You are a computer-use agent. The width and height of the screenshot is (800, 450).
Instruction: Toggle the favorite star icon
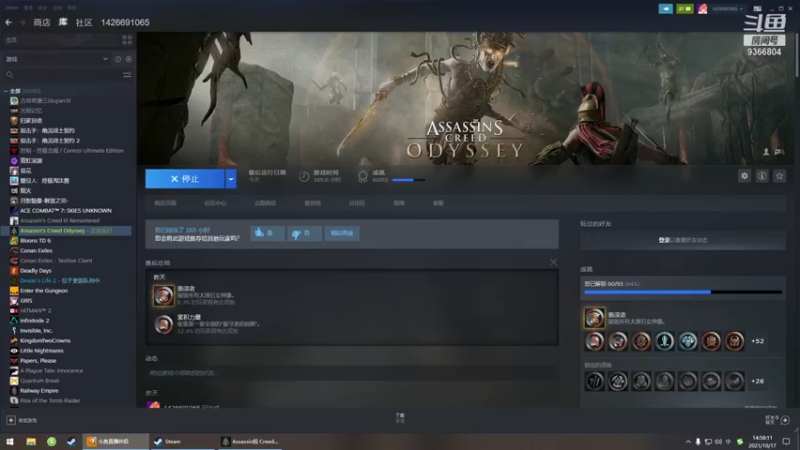779,176
